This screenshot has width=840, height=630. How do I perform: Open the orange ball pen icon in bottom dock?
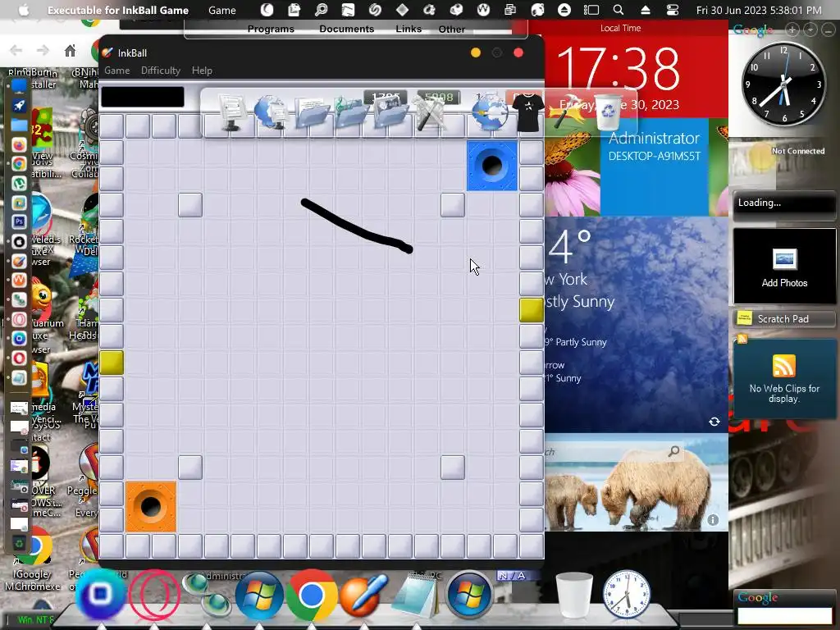click(363, 596)
